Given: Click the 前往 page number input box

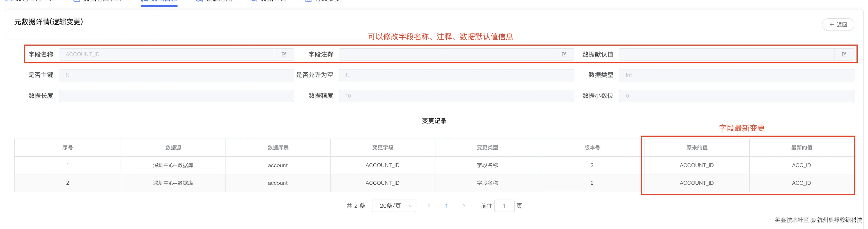Looking at the screenshot, I should coord(504,205).
